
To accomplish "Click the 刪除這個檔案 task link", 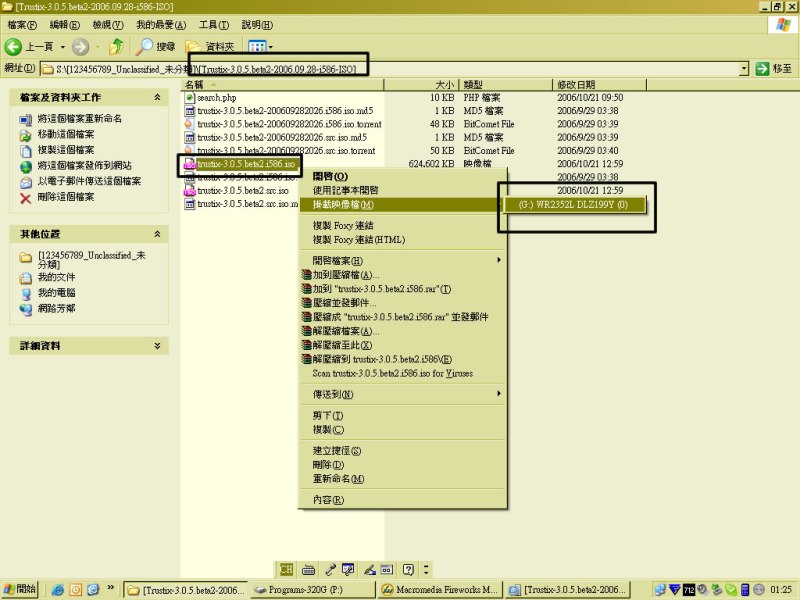I will (x=66, y=197).
